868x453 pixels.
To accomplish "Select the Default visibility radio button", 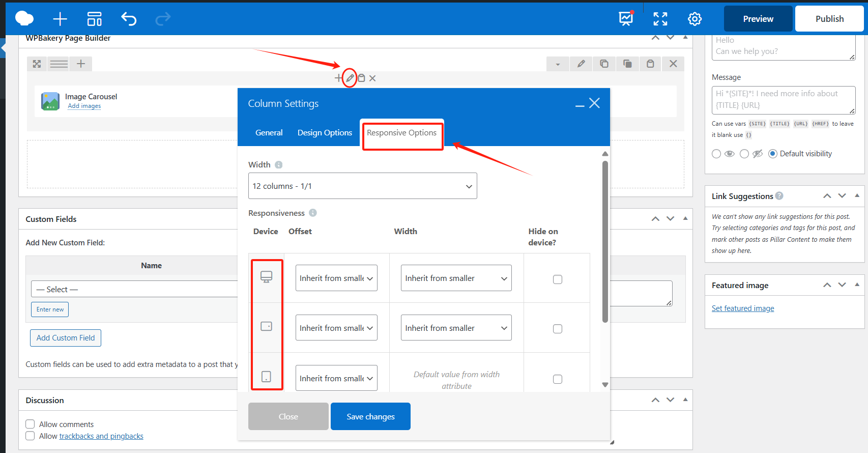I will click(772, 154).
